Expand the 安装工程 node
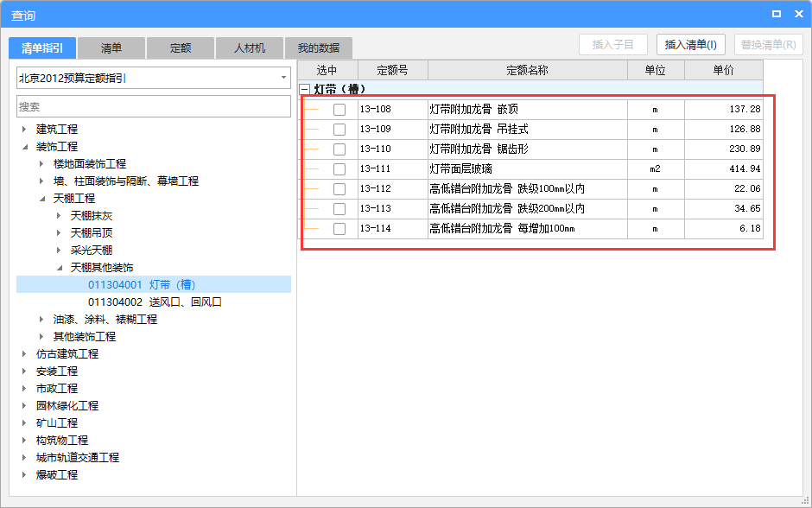This screenshot has width=812, height=508. [x=24, y=371]
